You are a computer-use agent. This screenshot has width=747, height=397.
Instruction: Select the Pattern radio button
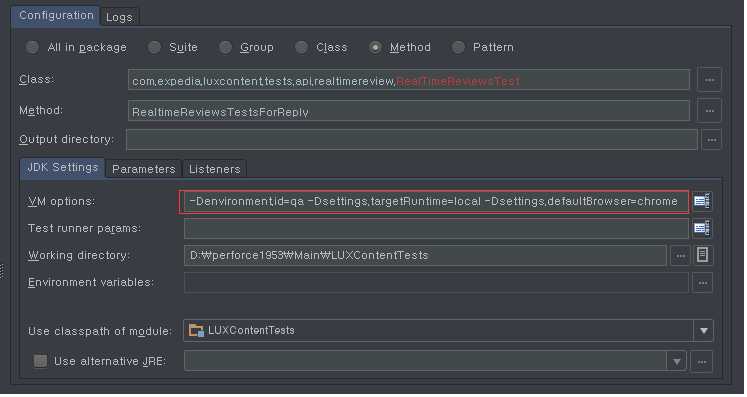click(x=458, y=47)
